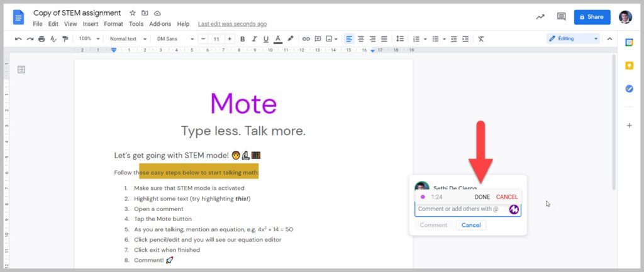Screen dimensions: 644x272
Task: Apply a numbered list
Action: tap(416, 39)
